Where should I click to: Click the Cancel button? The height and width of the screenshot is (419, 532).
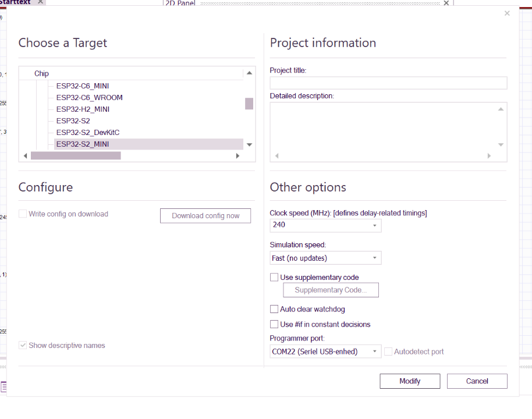tap(477, 381)
